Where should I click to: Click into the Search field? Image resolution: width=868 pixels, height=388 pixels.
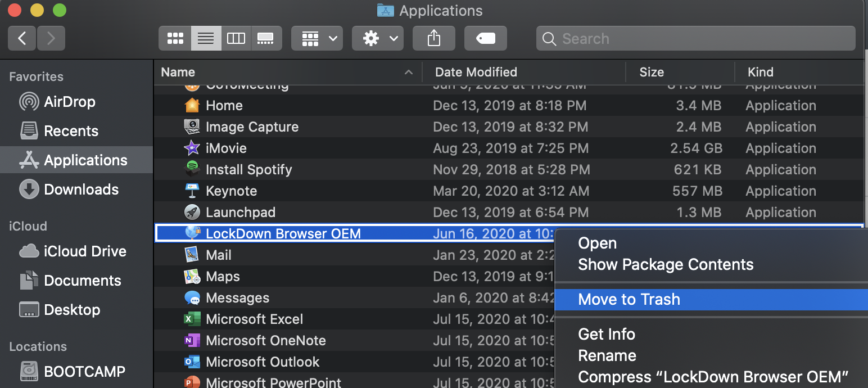pos(697,38)
